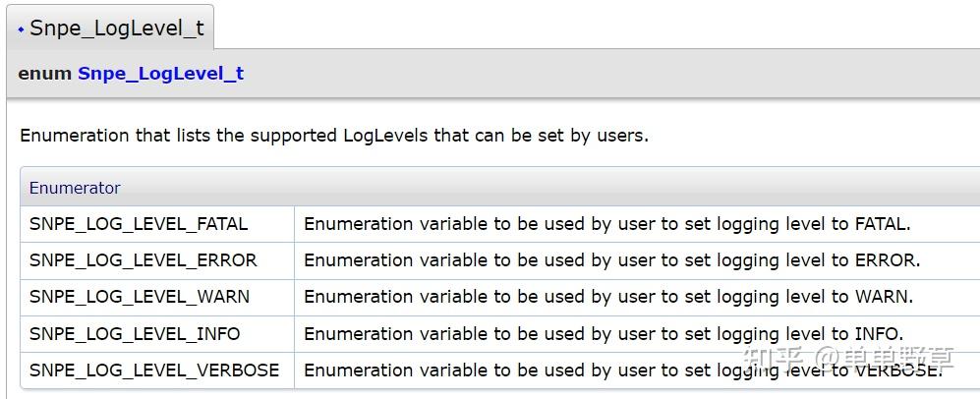Click the 'enum' keyword in the declaration
This screenshot has height=399, width=980.
click(x=44, y=74)
